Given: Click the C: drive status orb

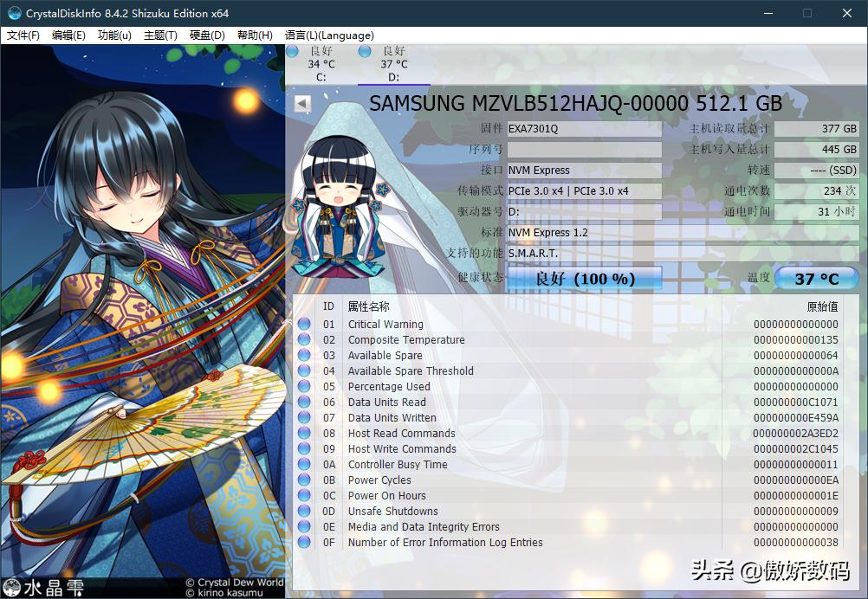Looking at the screenshot, I should point(293,52).
